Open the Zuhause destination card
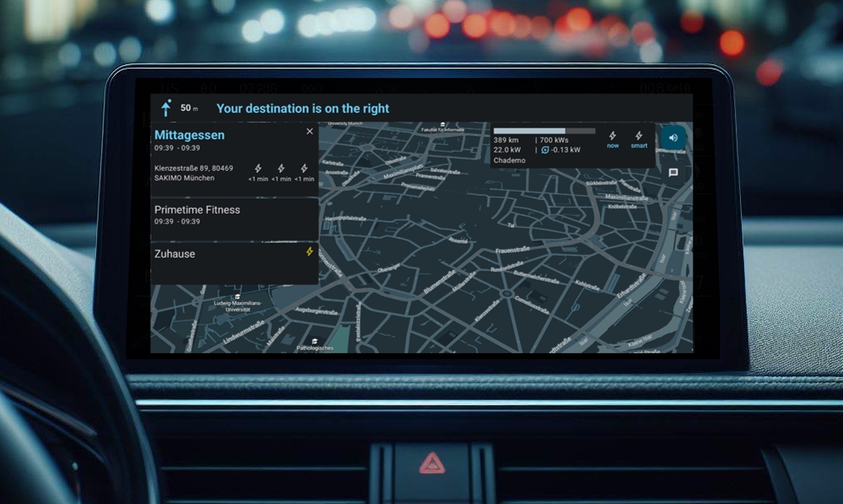843x504 pixels. pos(234,263)
